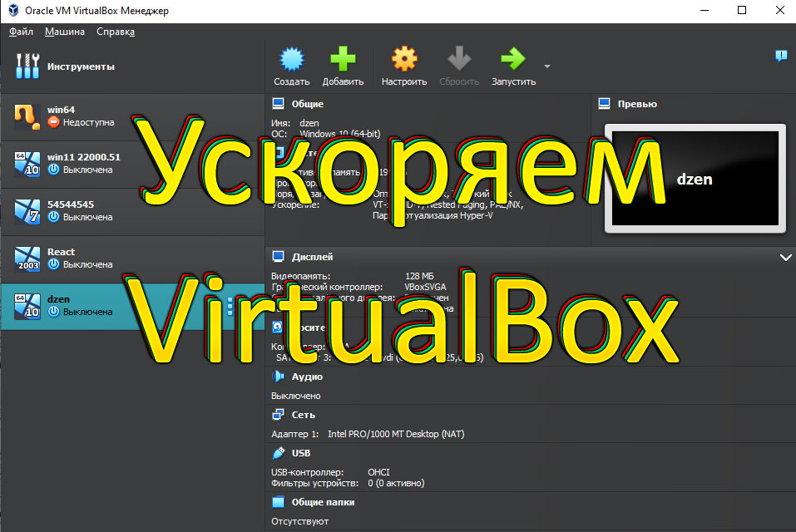The image size is (796, 532).
Task: Click the Сбросить gray arrow icon
Action: click(459, 59)
